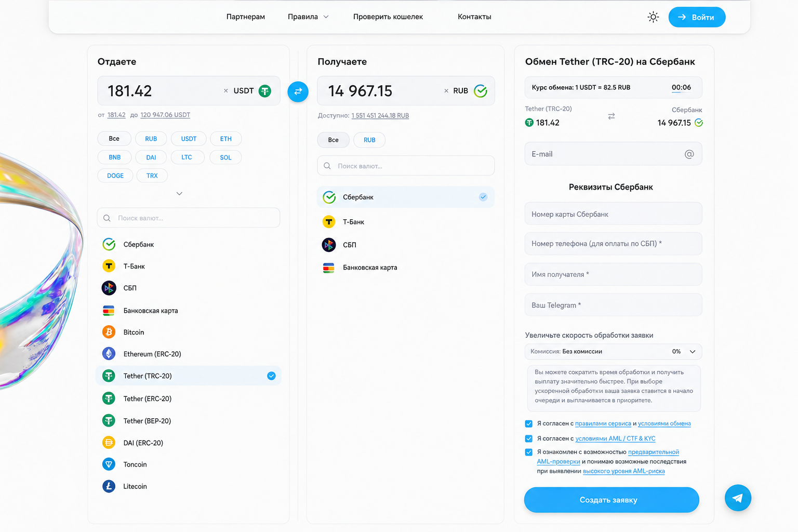Open the Проверить кошелек page
This screenshot has width=798, height=532.
click(x=388, y=17)
